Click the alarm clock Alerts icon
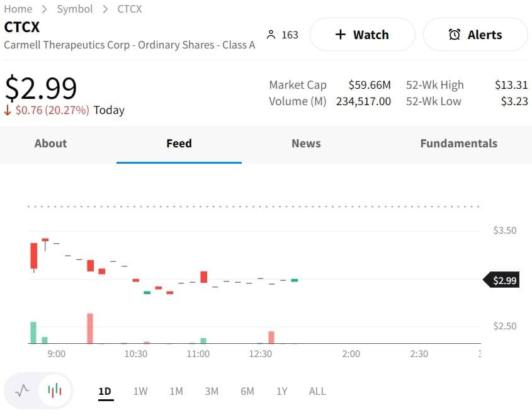 click(455, 35)
